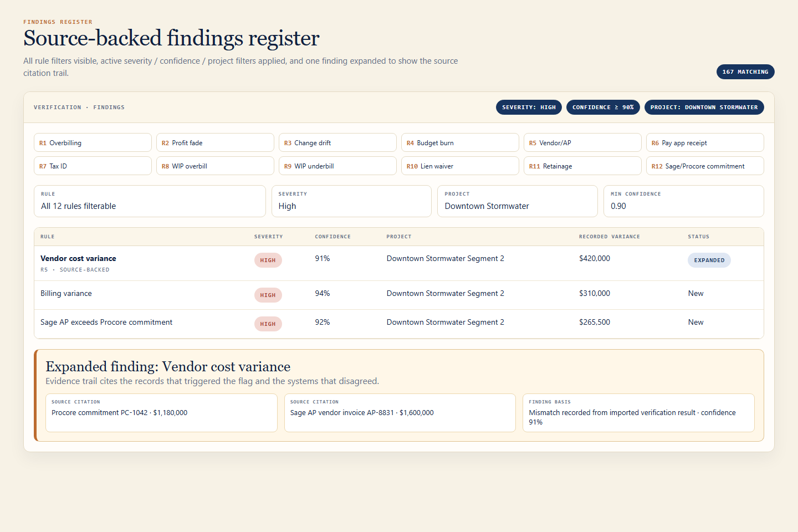Open the Finding Basis mismatch card
The height and width of the screenshot is (532, 798).
pos(638,413)
